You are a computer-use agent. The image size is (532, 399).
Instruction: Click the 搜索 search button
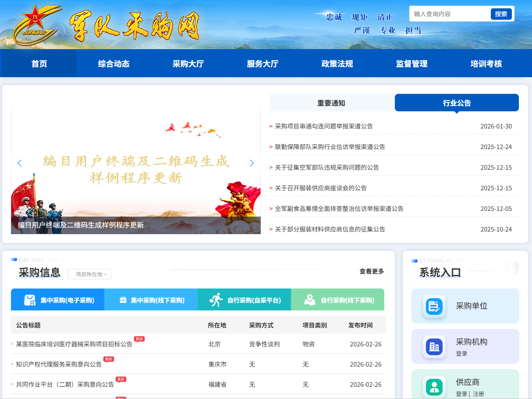(501, 14)
